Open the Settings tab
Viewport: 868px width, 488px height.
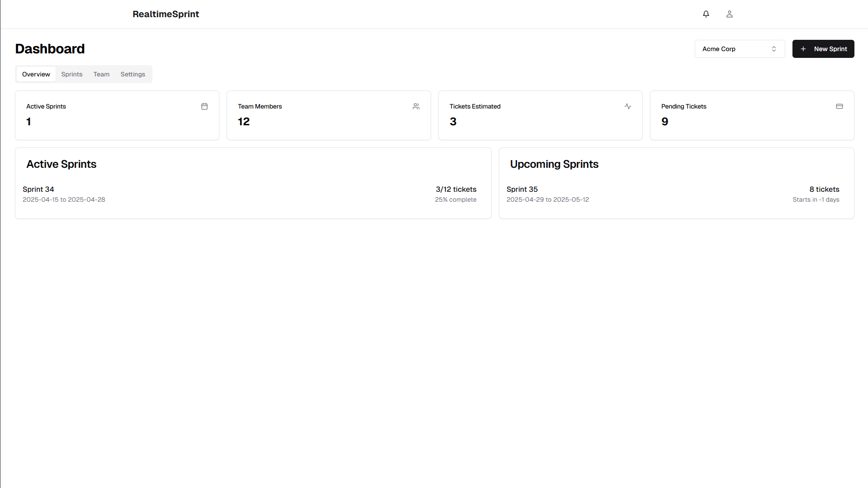(x=133, y=74)
